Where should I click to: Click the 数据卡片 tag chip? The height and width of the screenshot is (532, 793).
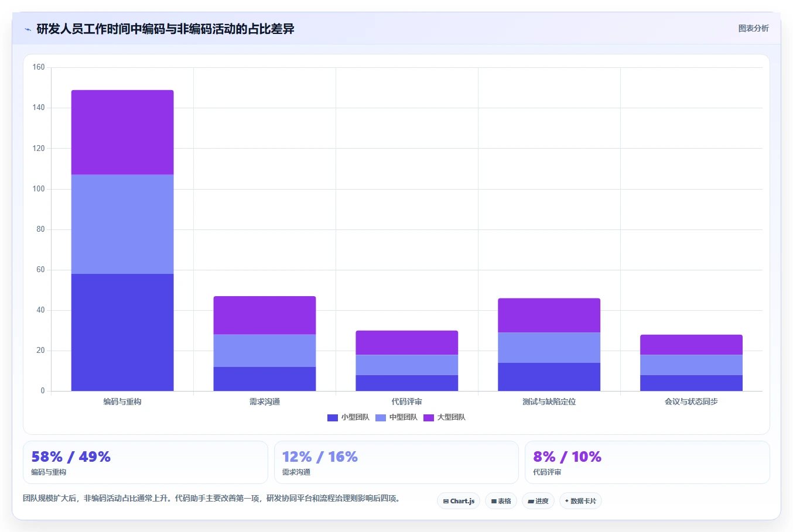580,501
